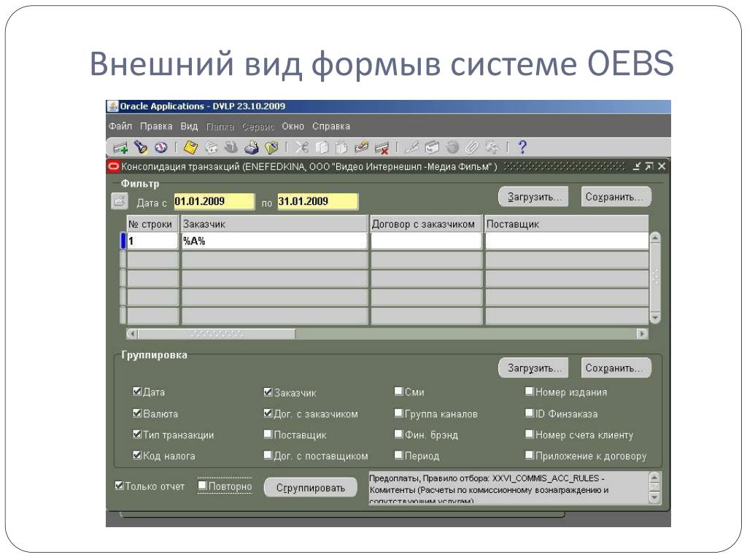Click Загрузить button in Группировка section
747x560 pixels.
tap(533, 368)
